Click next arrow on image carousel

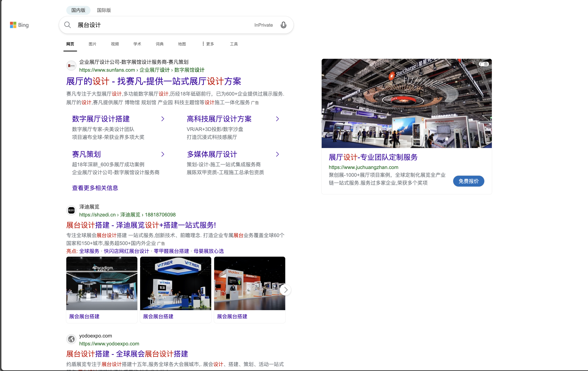(x=285, y=290)
